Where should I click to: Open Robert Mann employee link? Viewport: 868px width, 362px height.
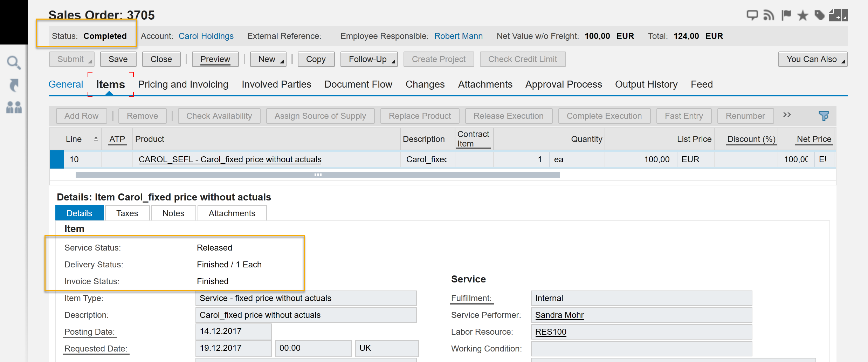click(458, 36)
